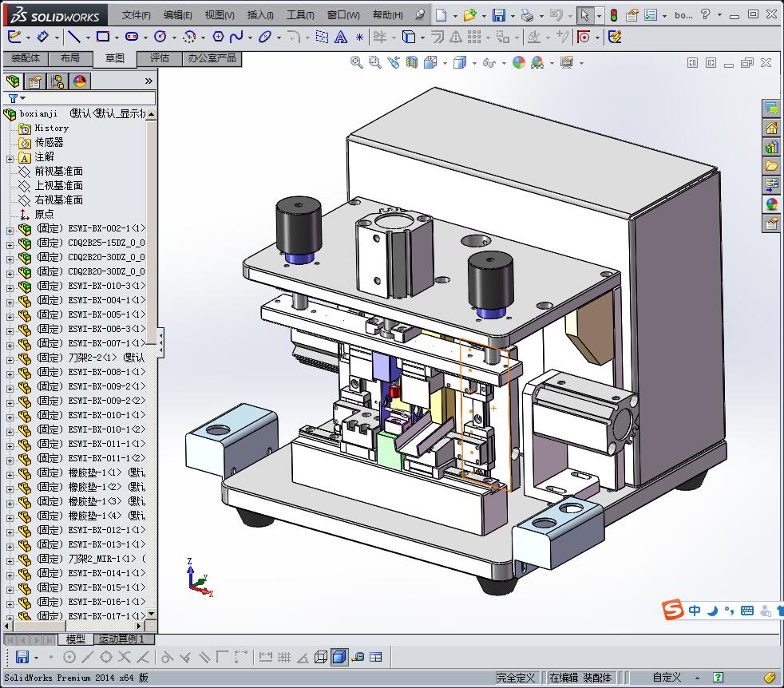The height and width of the screenshot is (688, 784).
Task: Click the feature tree scroll-up arrow
Action: click(x=152, y=114)
